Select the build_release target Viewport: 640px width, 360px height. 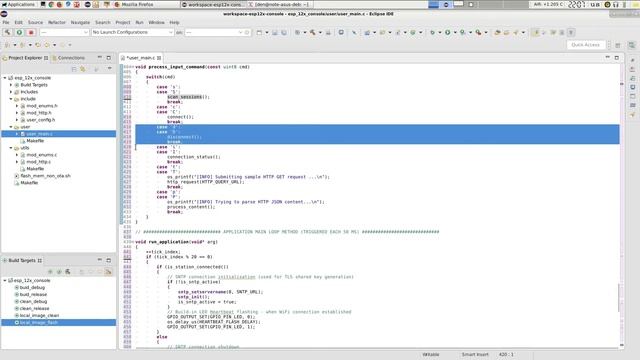[33, 294]
